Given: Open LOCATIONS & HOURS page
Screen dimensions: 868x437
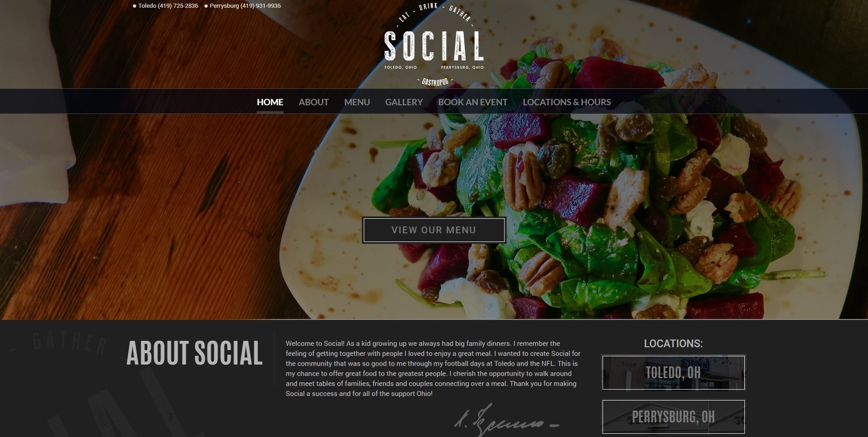Looking at the screenshot, I should point(567,102).
